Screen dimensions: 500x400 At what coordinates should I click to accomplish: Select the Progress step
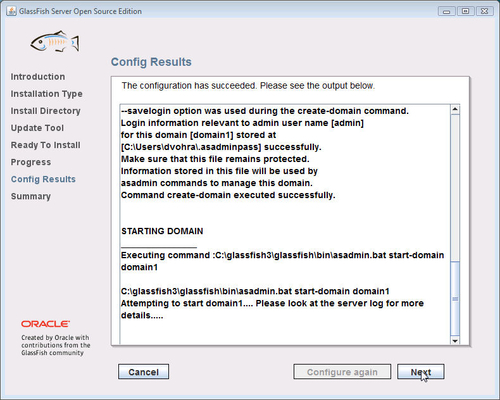click(31, 162)
